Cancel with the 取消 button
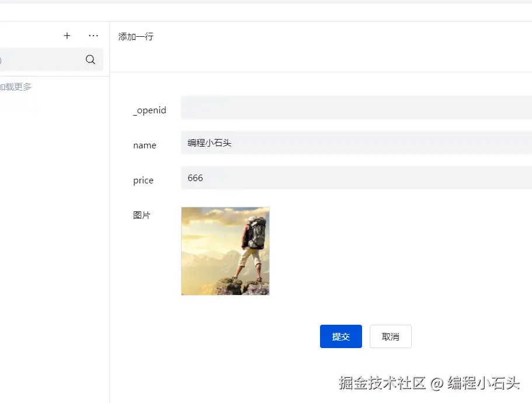The height and width of the screenshot is (403, 532). (391, 336)
